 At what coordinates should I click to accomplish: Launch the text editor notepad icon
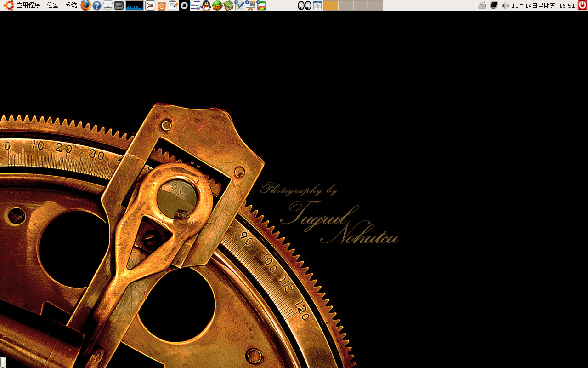click(173, 6)
